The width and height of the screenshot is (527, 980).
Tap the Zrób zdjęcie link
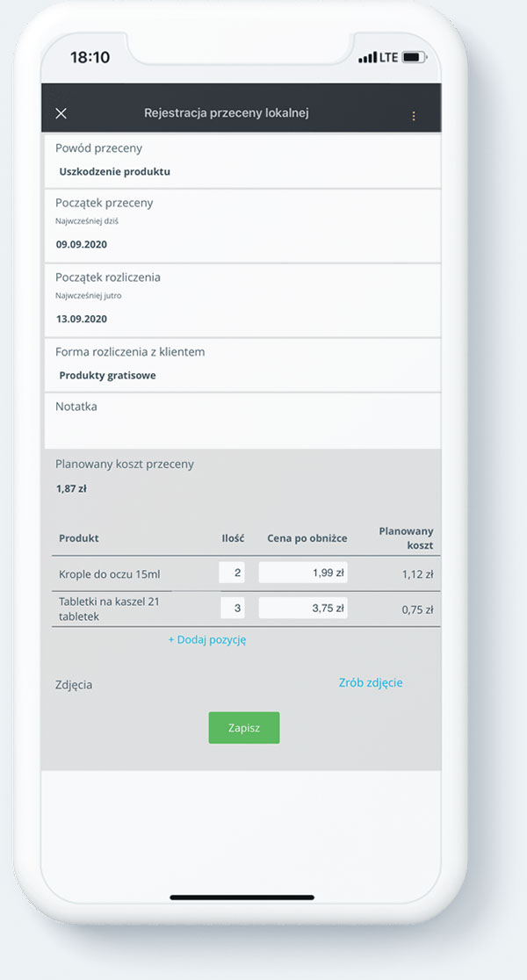pos(371,683)
